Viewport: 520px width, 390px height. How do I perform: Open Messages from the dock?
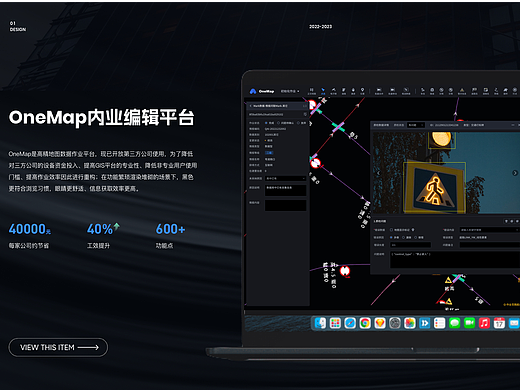(455, 323)
